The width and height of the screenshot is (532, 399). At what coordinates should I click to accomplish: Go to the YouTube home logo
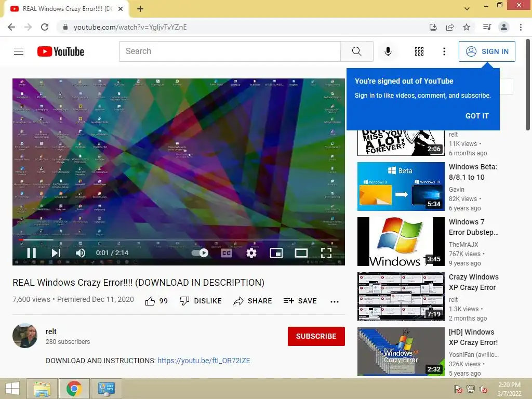click(61, 51)
